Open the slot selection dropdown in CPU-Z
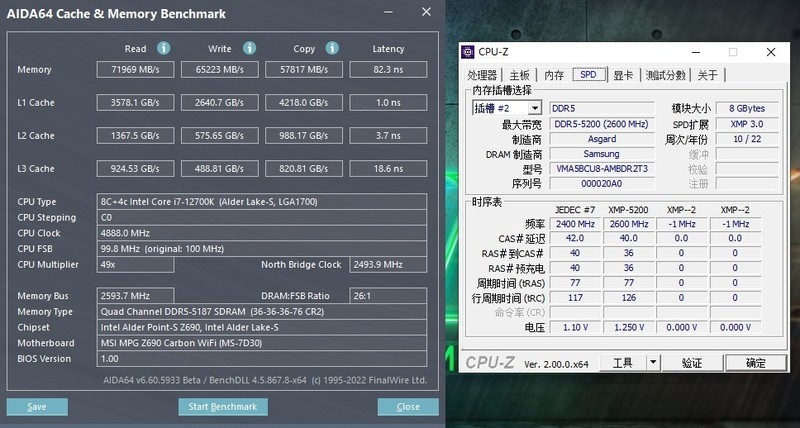Image resolution: width=800 pixels, height=428 pixels. tap(535, 108)
